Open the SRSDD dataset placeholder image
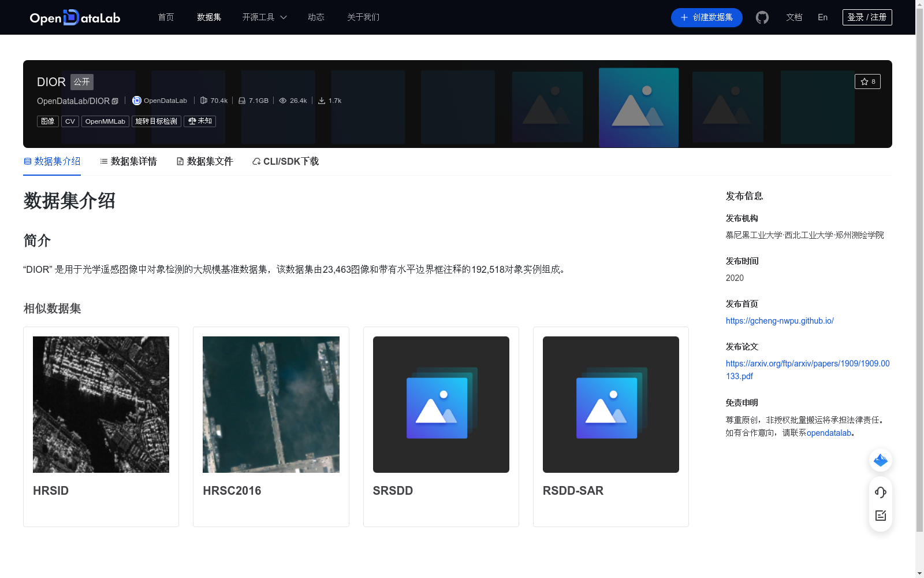Image resolution: width=924 pixels, height=578 pixels. point(441,405)
